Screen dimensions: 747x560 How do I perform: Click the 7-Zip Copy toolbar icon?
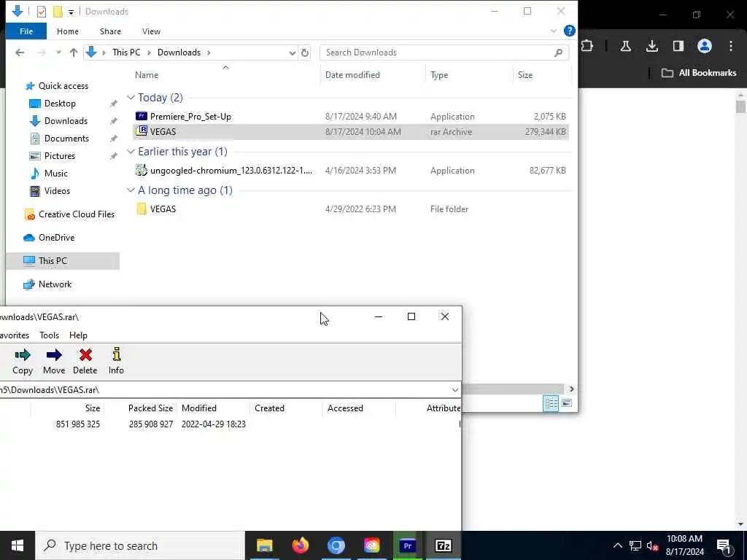click(x=23, y=355)
